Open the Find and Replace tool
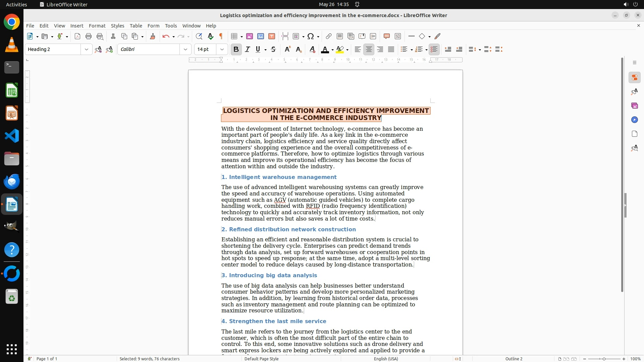The height and width of the screenshot is (362, 644). point(199,36)
